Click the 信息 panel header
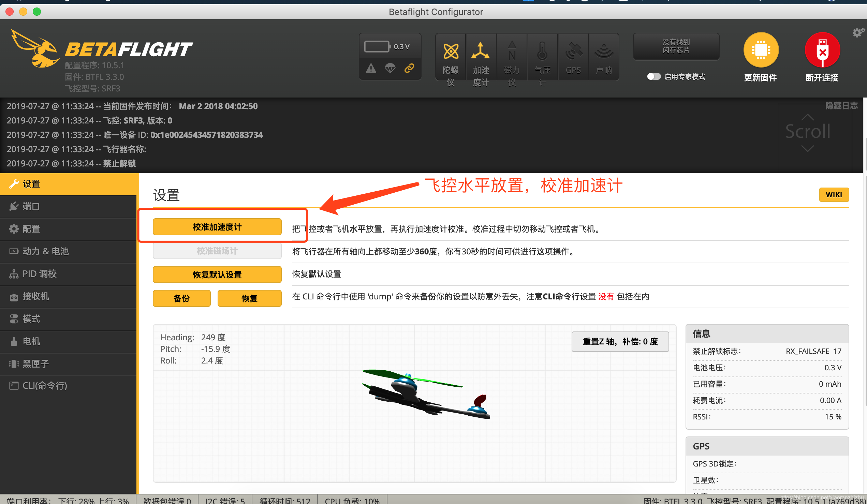867x504 pixels. (767, 334)
